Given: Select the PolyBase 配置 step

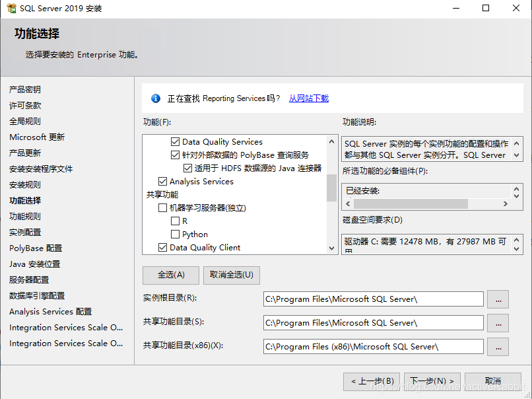Looking at the screenshot, I should pyautogui.click(x=36, y=248).
